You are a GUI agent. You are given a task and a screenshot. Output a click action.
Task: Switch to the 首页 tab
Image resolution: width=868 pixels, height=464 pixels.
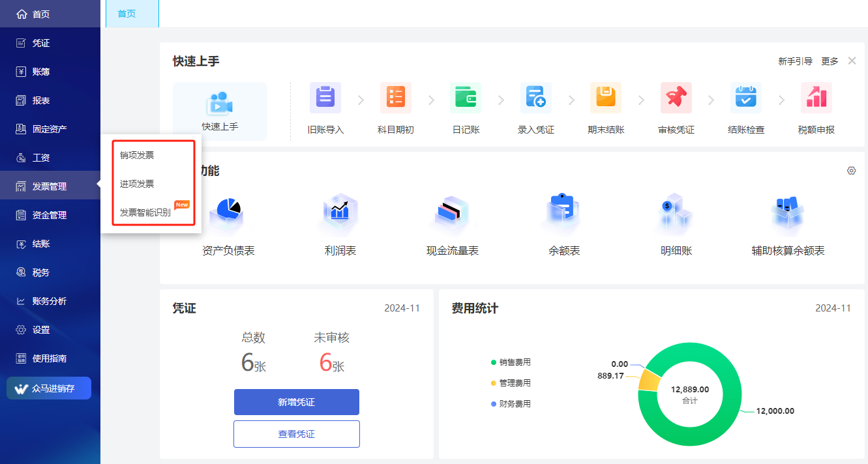pos(132,14)
